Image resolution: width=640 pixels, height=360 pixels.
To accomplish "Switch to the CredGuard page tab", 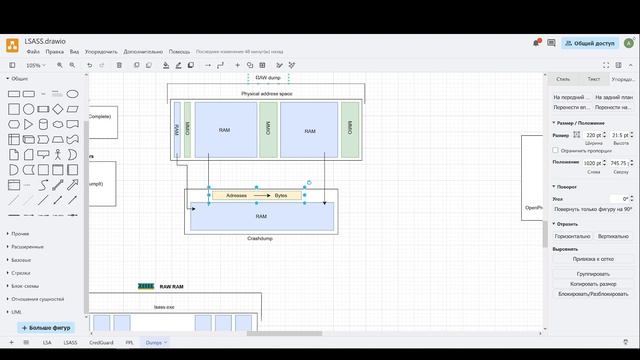I will [101, 342].
